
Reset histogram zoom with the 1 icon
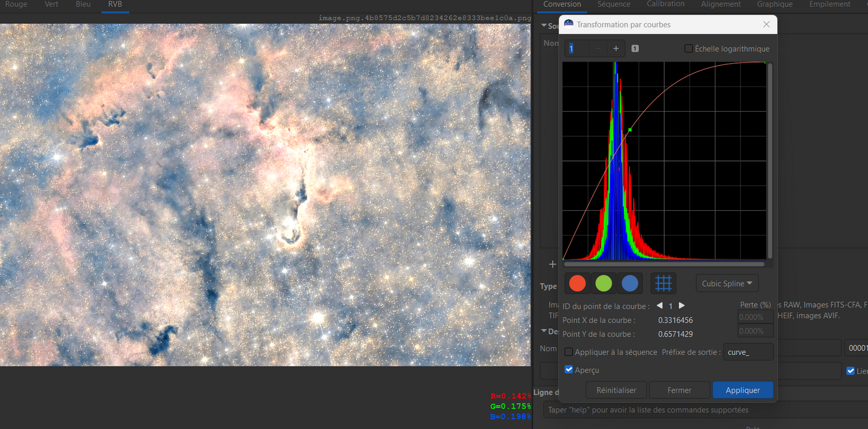click(x=635, y=49)
